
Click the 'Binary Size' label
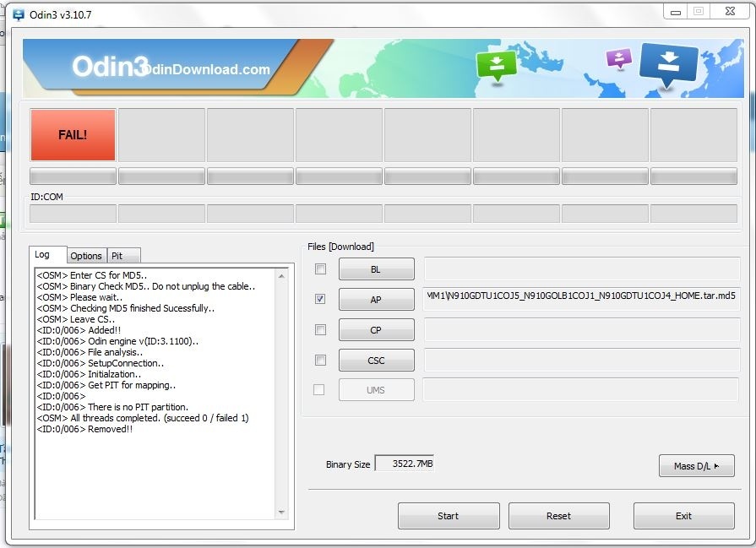tap(348, 464)
